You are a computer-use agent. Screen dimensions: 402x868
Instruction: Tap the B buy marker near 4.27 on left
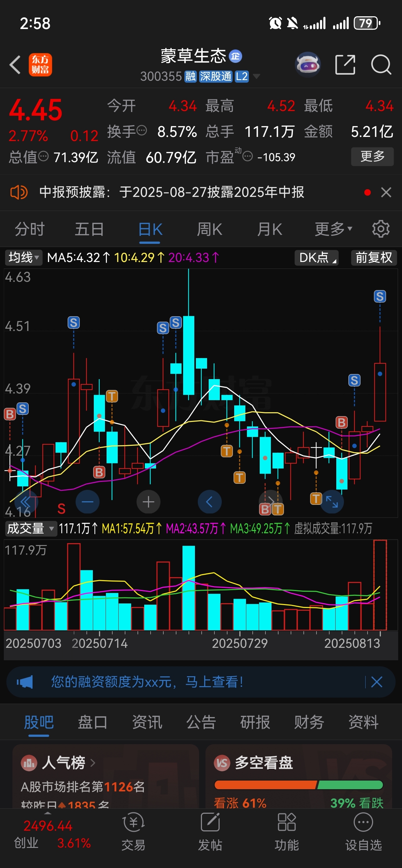tap(10, 414)
